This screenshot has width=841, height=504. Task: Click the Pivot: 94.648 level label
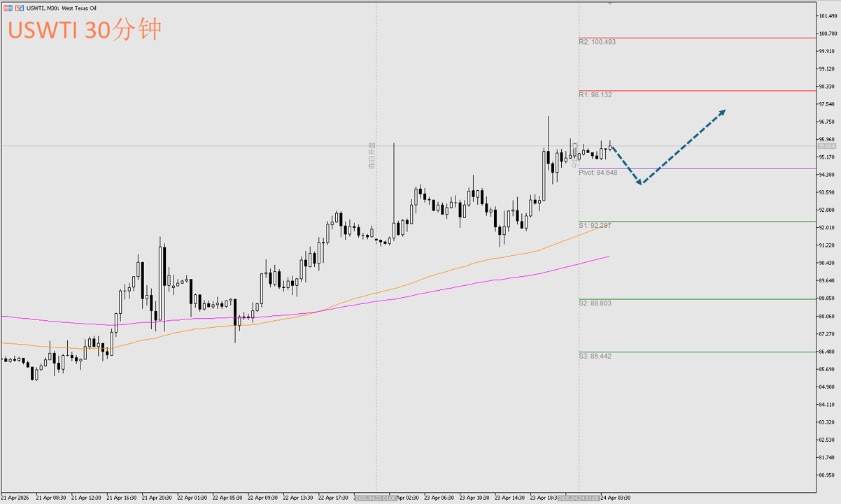tap(598, 172)
